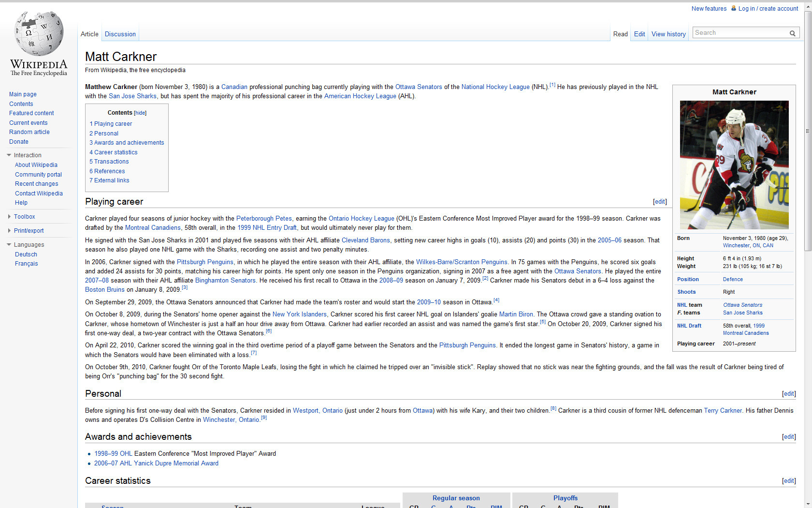Open Ottawa Senators link in intro
This screenshot has width=812, height=508.
coord(419,87)
